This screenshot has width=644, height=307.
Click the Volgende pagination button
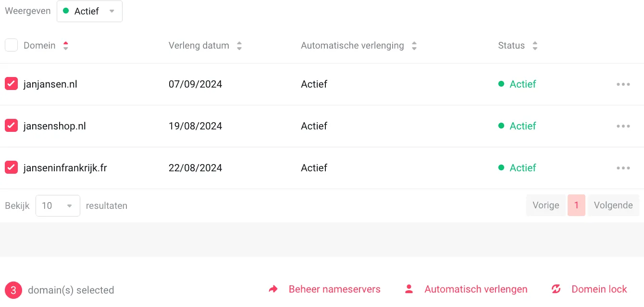click(x=613, y=205)
